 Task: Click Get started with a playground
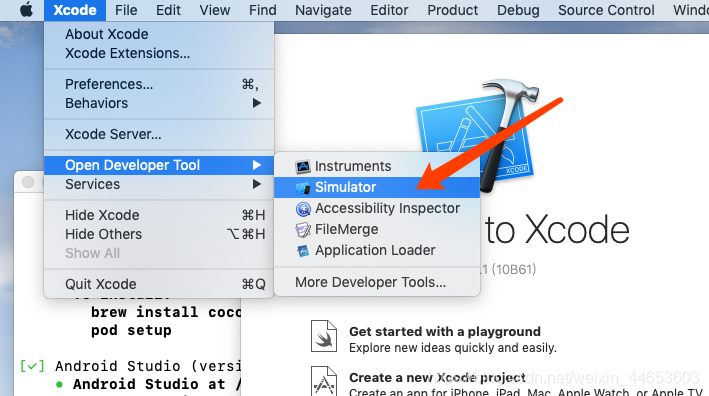444,331
